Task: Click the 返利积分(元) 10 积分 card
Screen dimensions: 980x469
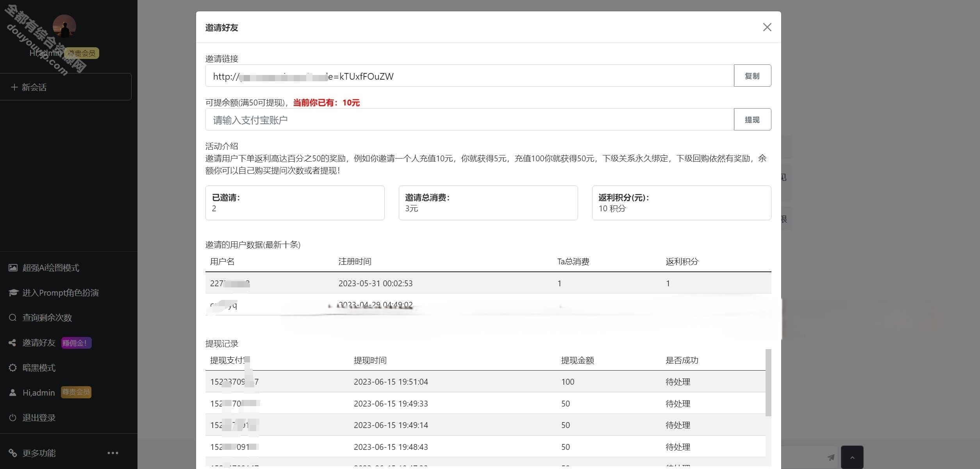Action: coord(682,203)
